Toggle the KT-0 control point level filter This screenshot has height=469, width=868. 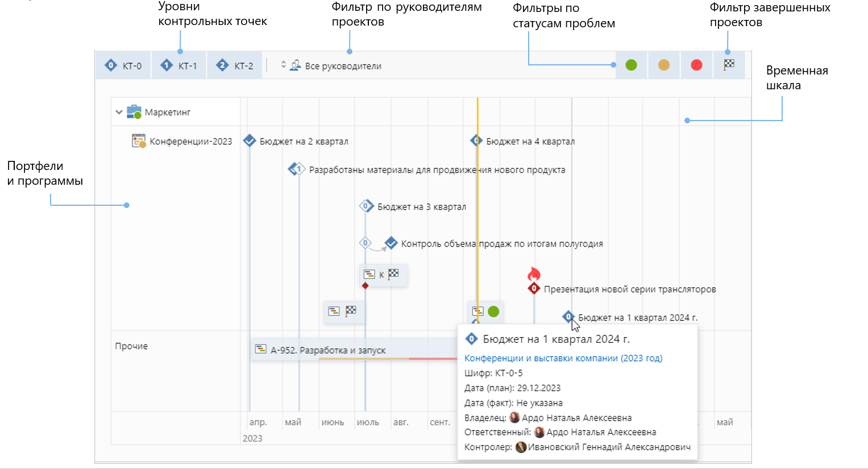[x=123, y=66]
